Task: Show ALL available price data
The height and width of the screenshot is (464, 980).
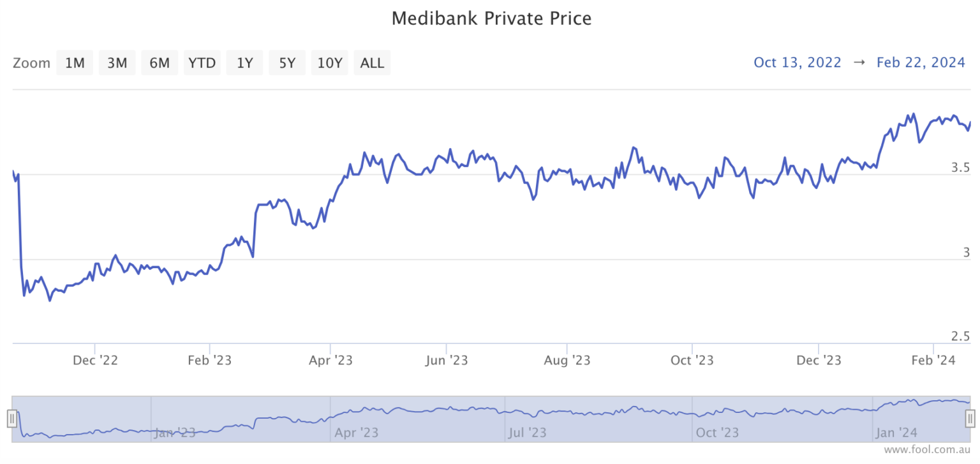Action: 372,63
